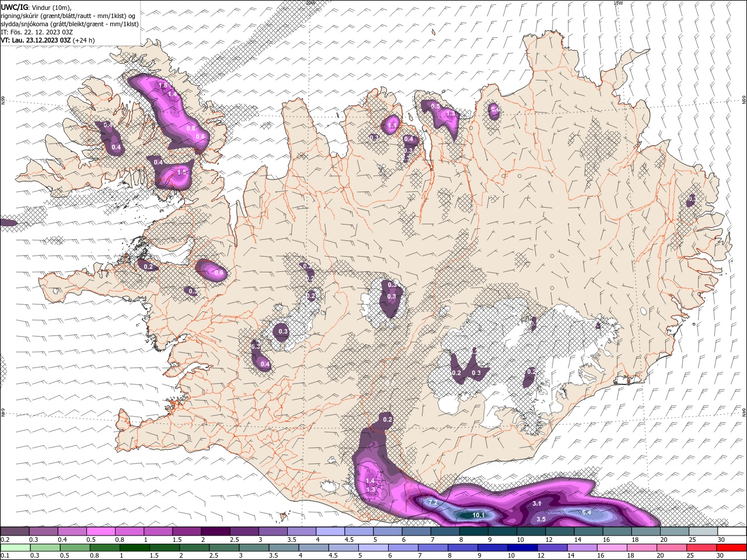Screen dimensions: 747x560
Task: Pick the lower deep blue legend swatch starting at 10
Action: point(523,548)
